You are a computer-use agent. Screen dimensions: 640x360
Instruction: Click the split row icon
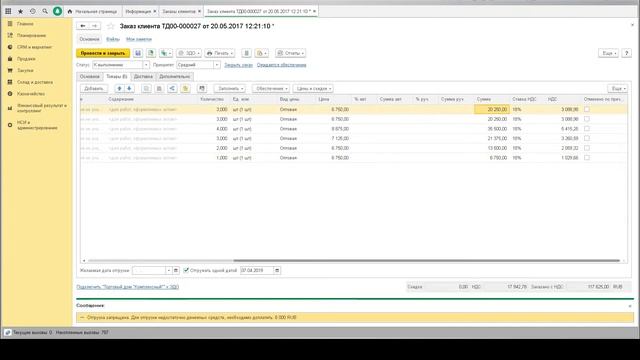point(172,89)
